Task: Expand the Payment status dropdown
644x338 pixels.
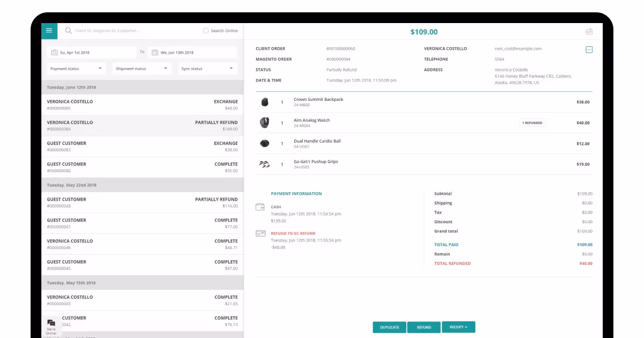Action: [x=76, y=69]
